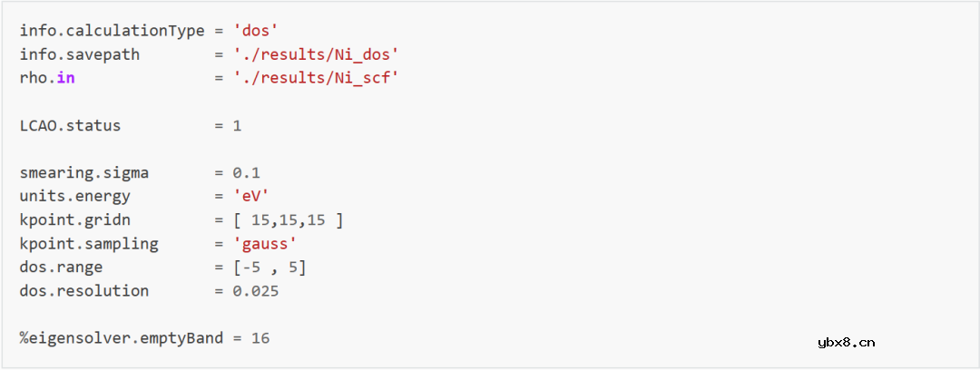The width and height of the screenshot is (980, 370).
Task: Click the [-5 , 5] range value
Action: pyautogui.click(x=269, y=267)
